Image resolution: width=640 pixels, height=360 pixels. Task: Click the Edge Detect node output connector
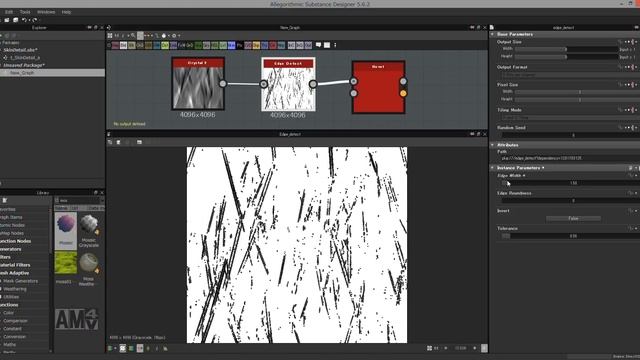[313, 84]
